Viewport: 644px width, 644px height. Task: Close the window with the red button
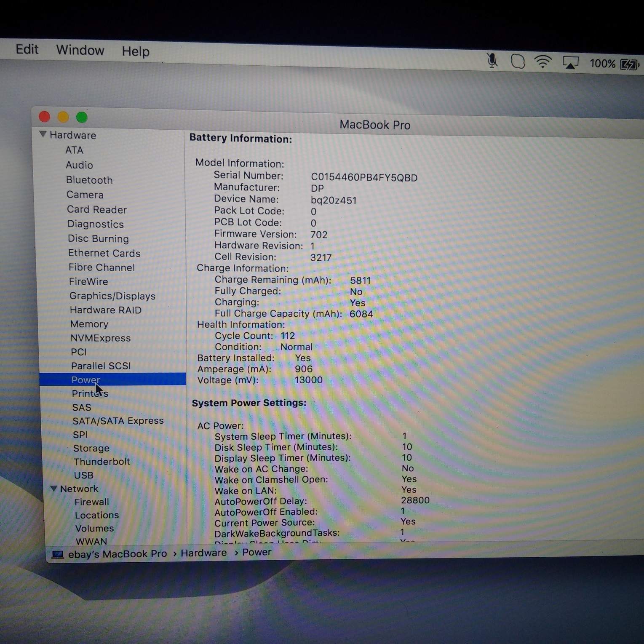pos(44,117)
